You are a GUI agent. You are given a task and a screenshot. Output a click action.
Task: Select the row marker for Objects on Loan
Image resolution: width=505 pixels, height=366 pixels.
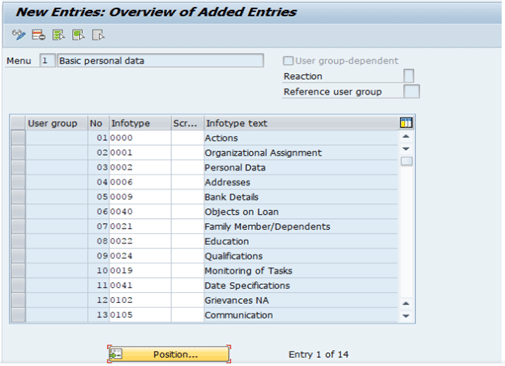(x=18, y=211)
